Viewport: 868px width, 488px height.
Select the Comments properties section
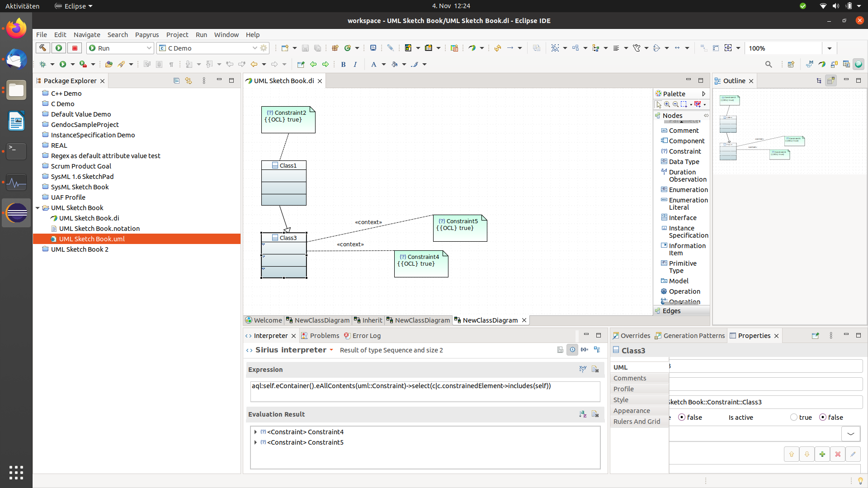point(639,378)
